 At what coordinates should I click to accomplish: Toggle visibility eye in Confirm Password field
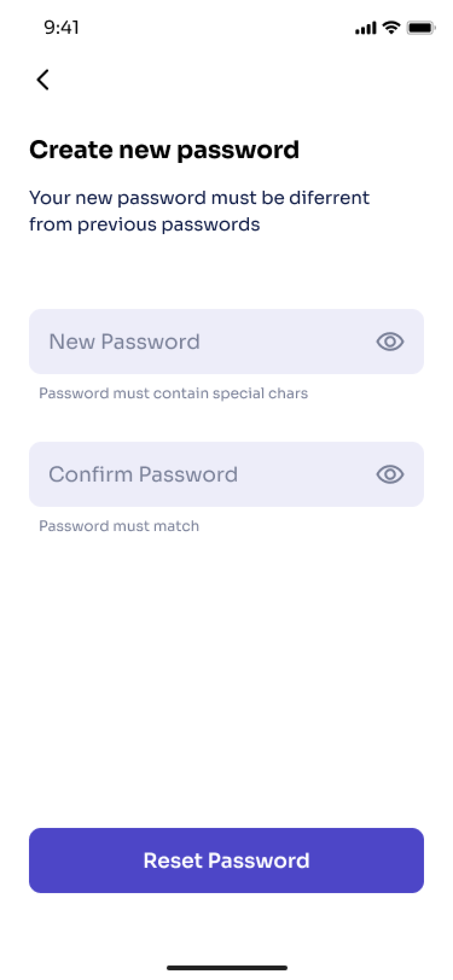(390, 474)
